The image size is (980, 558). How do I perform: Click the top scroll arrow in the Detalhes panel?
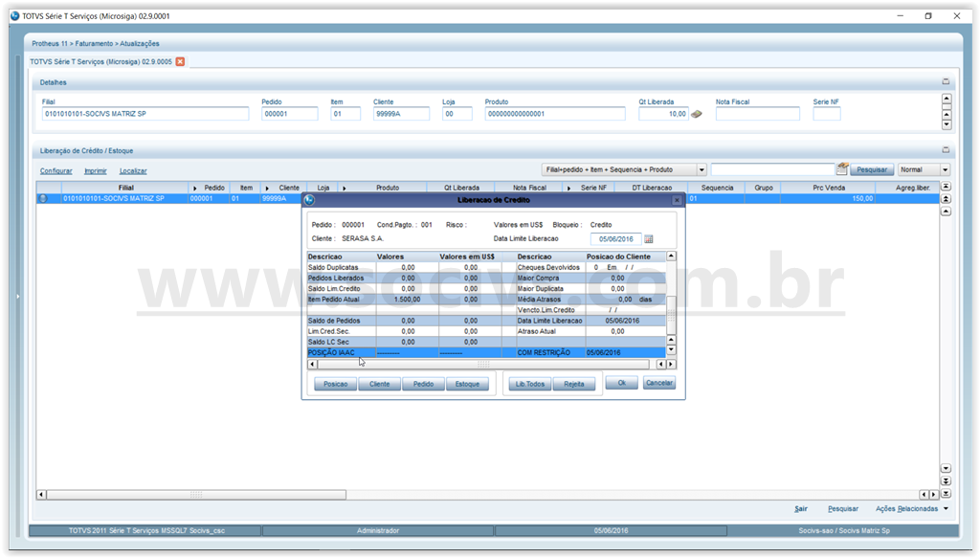tap(947, 100)
